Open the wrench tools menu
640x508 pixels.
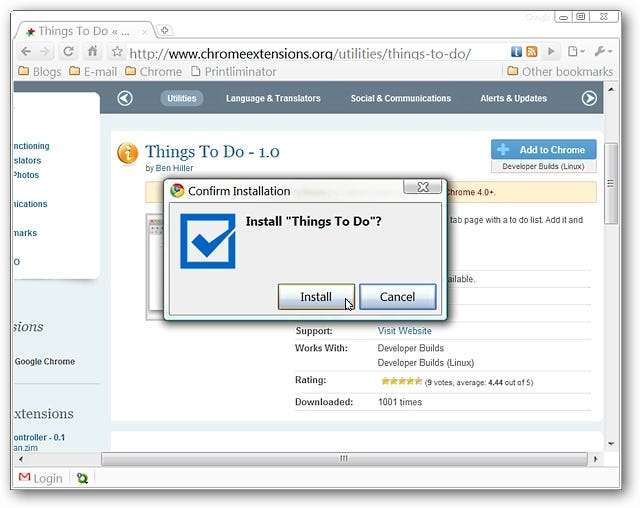[x=603, y=51]
